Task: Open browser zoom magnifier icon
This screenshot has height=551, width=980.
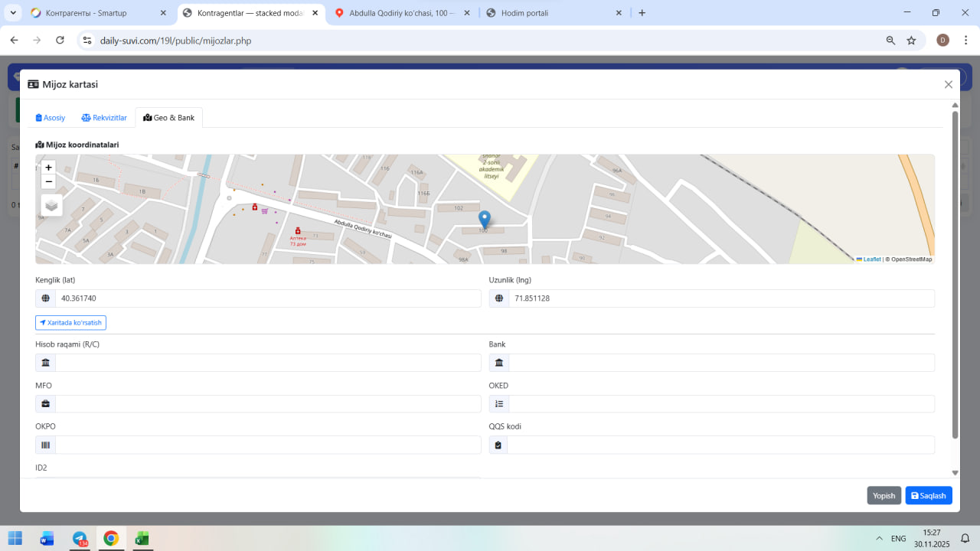Action: (x=890, y=41)
